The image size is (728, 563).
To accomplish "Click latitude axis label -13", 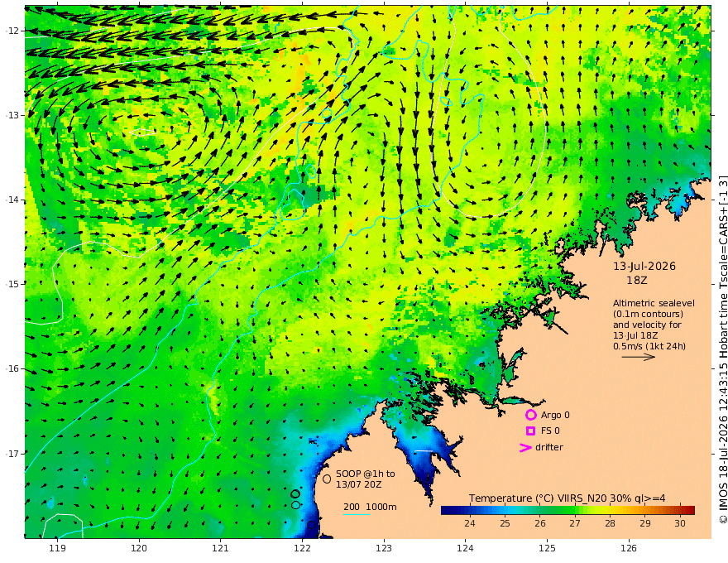I will tap(12, 115).
